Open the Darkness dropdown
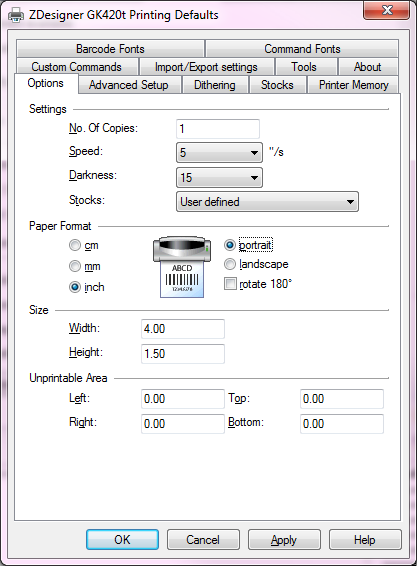The height and width of the screenshot is (566, 417). tap(219, 177)
